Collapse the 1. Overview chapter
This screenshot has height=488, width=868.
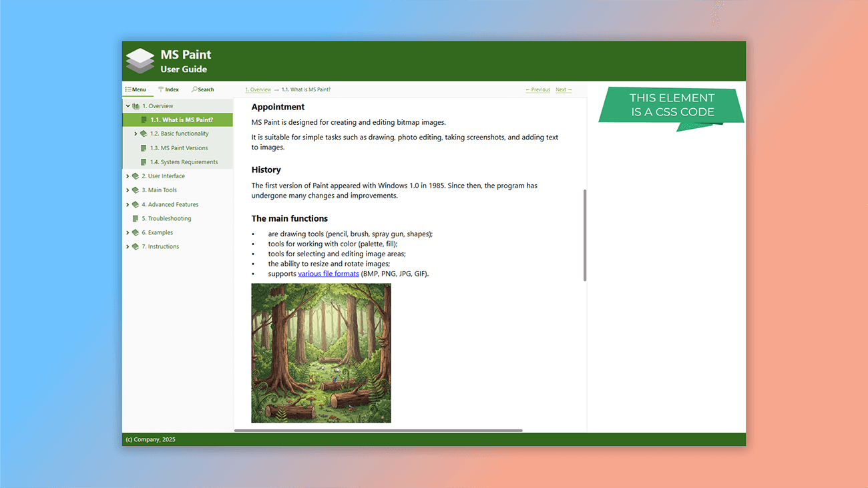point(127,105)
